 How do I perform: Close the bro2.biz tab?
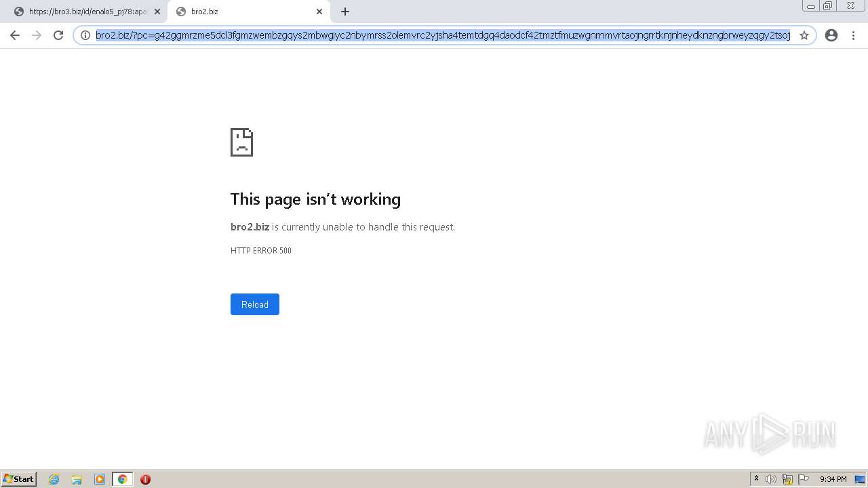click(319, 12)
